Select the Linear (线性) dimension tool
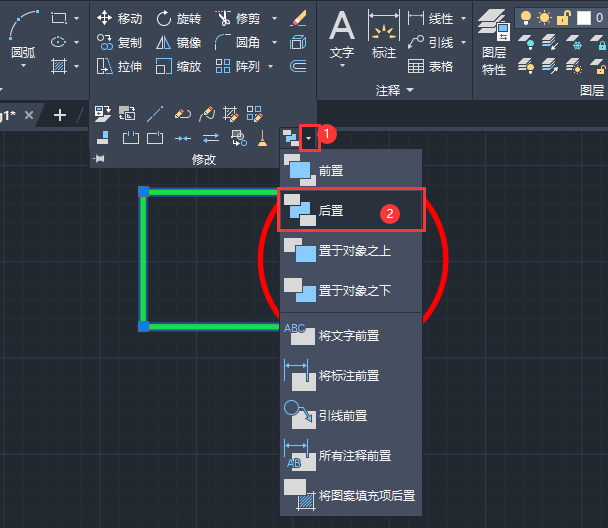608x528 pixels. tap(430, 18)
